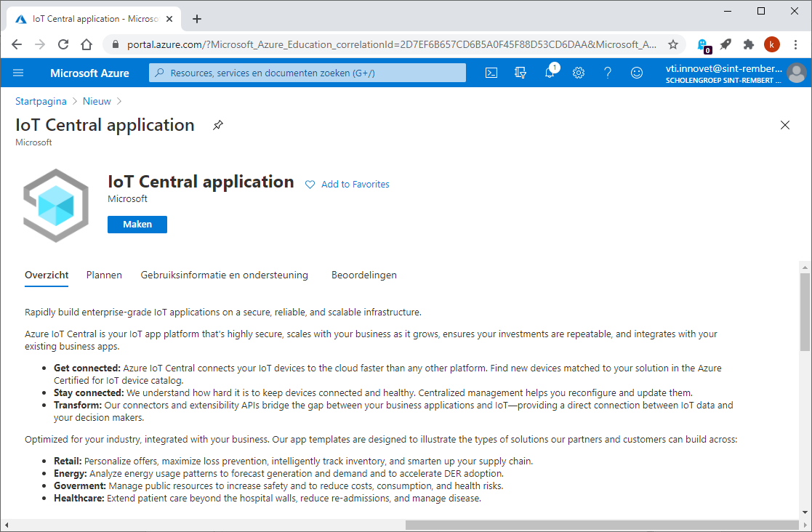The image size is (812, 532).
Task: Click the 'Transform:' bullet text
Action: click(78, 406)
